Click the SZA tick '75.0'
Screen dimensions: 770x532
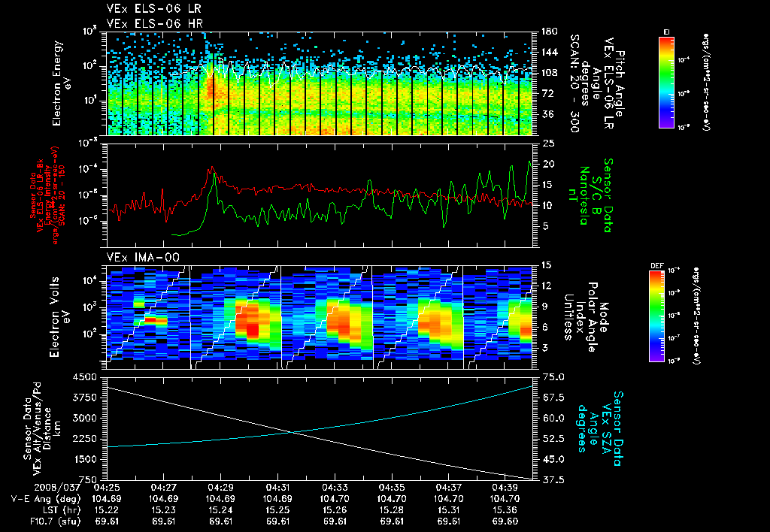point(553,377)
